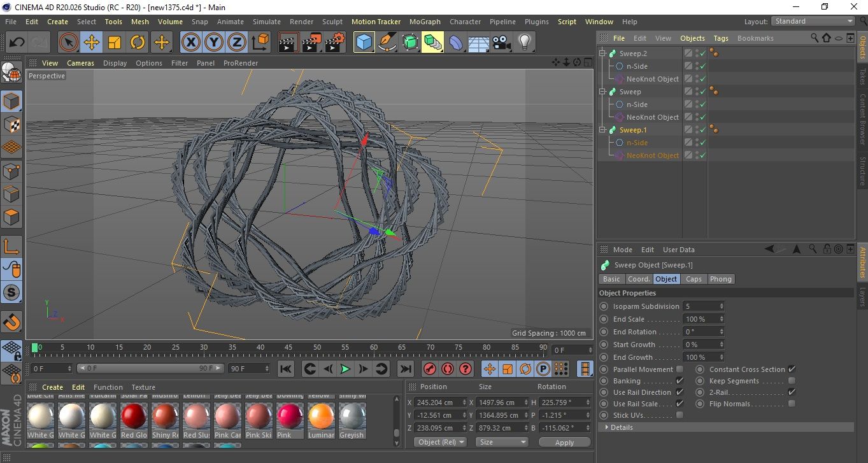868x463 pixels.
Task: Open the Object (Rel) coordinate dropdown
Action: point(440,442)
